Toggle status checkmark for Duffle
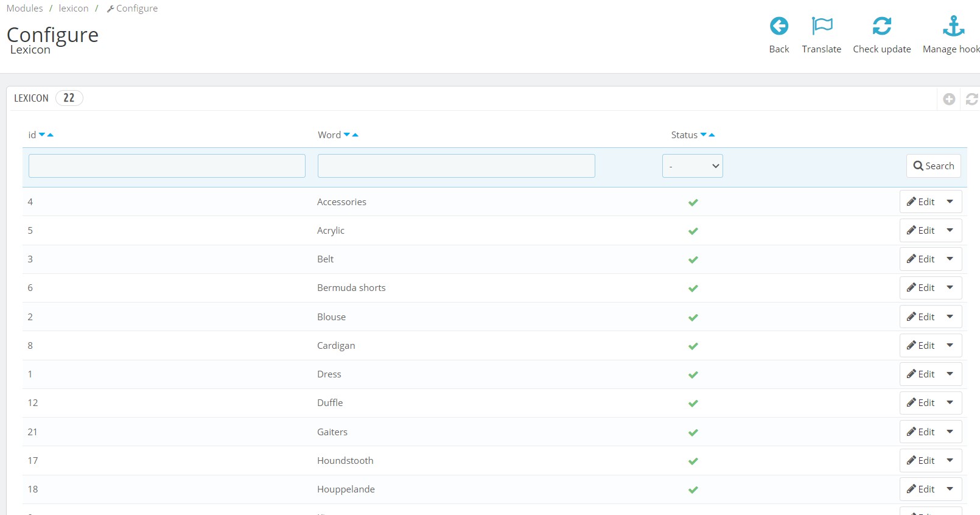980x515 pixels. click(693, 403)
